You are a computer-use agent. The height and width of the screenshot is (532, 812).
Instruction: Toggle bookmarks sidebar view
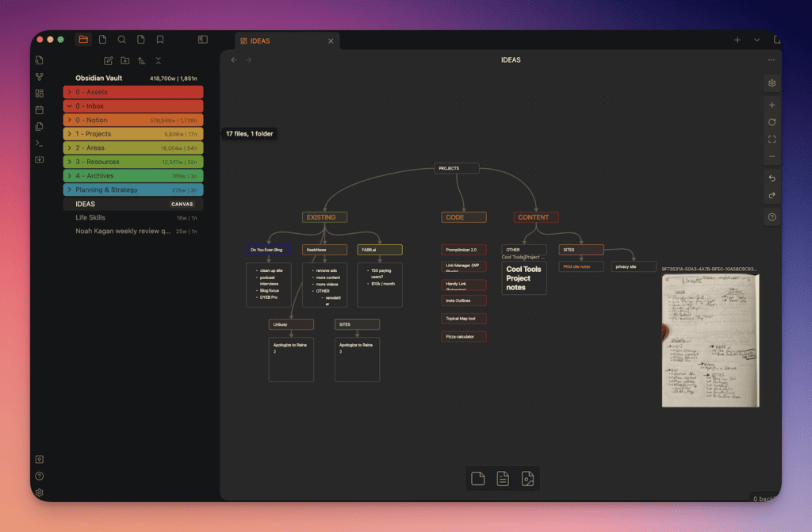(160, 40)
